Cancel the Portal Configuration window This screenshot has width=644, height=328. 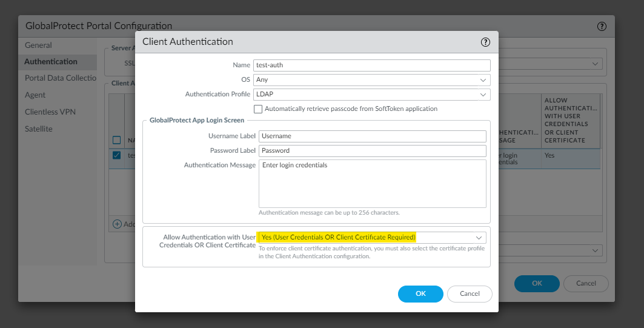(586, 283)
